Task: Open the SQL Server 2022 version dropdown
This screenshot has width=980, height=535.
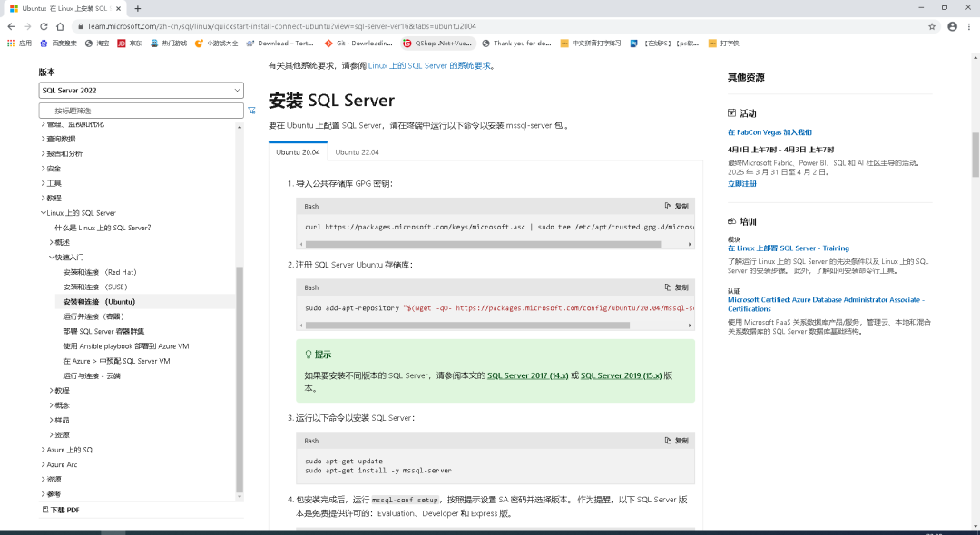Action: coord(142,91)
